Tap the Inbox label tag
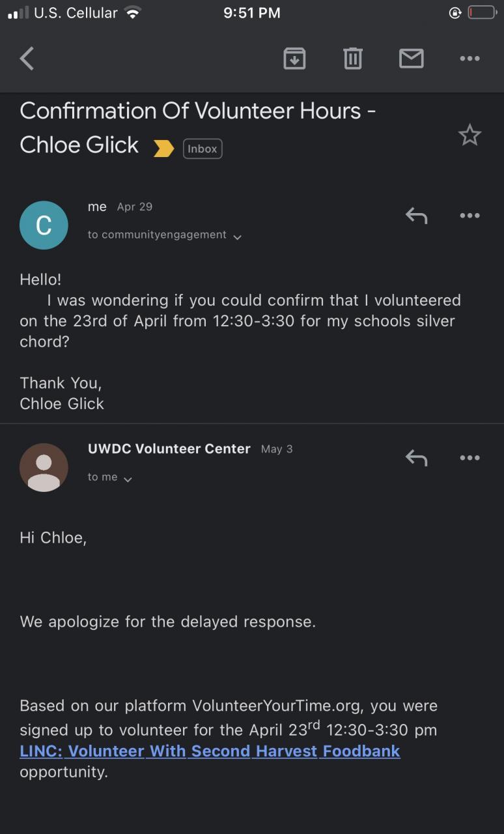 (203, 149)
